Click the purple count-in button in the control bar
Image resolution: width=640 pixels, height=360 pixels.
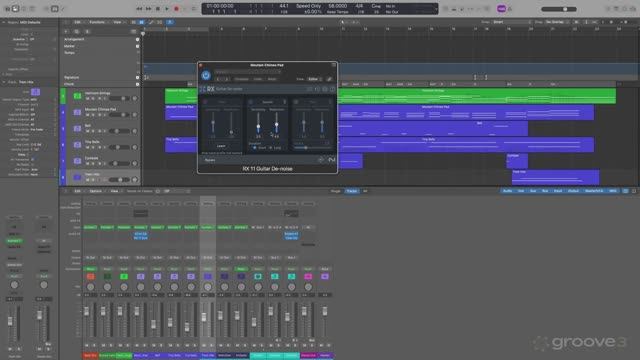click(501, 9)
